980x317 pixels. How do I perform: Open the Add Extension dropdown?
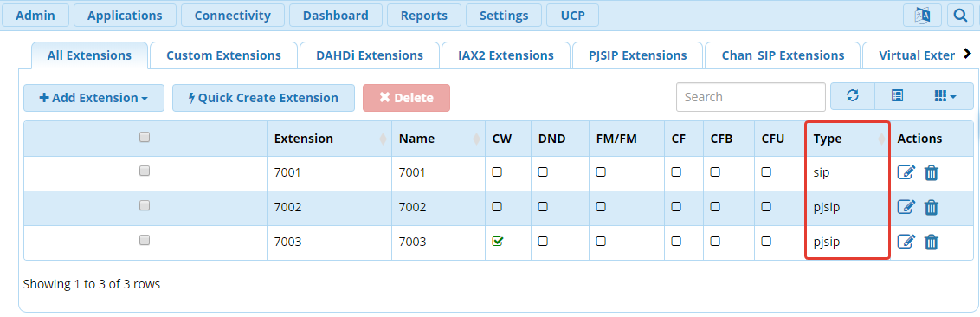[93, 98]
